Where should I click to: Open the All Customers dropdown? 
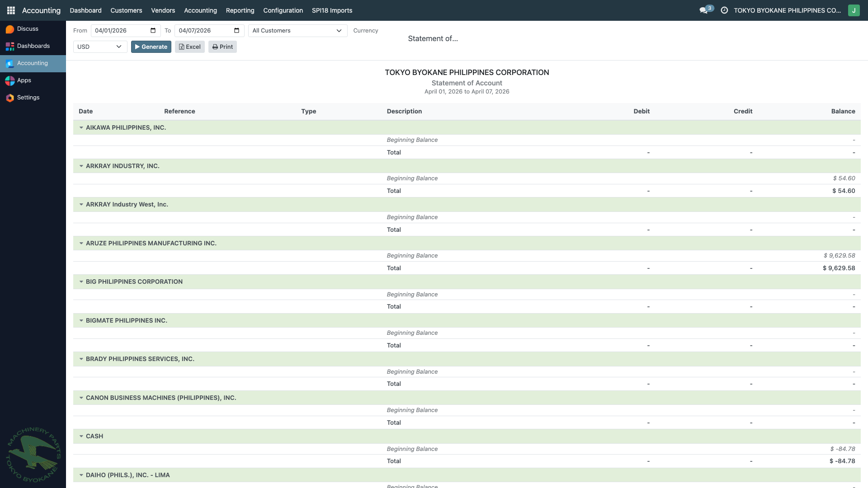297,31
